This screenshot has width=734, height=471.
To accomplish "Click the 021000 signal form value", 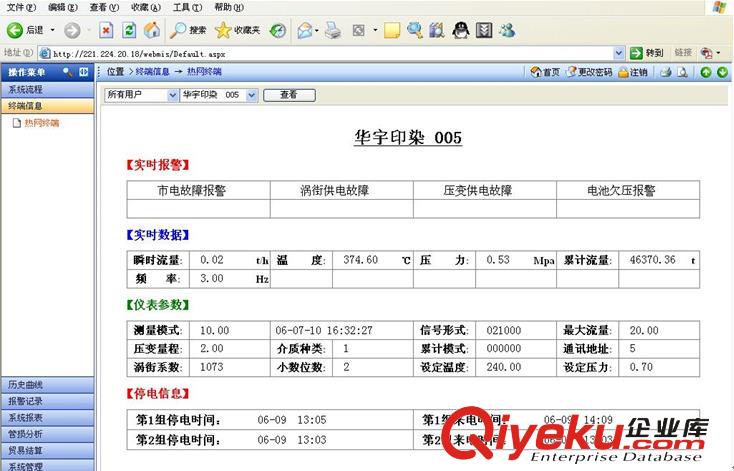I will [504, 331].
